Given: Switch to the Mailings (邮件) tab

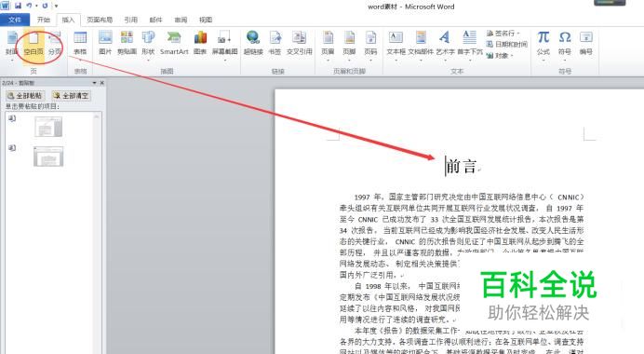Looking at the screenshot, I should (155, 20).
